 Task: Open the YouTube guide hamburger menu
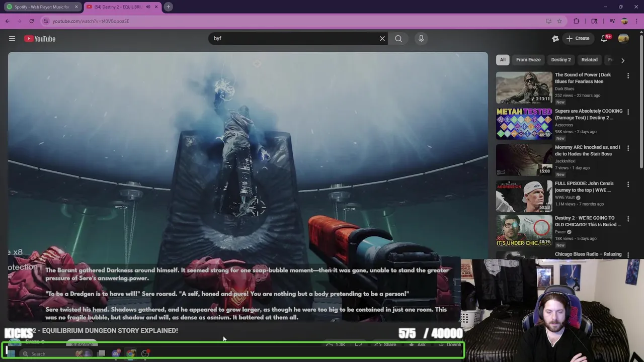(12, 39)
